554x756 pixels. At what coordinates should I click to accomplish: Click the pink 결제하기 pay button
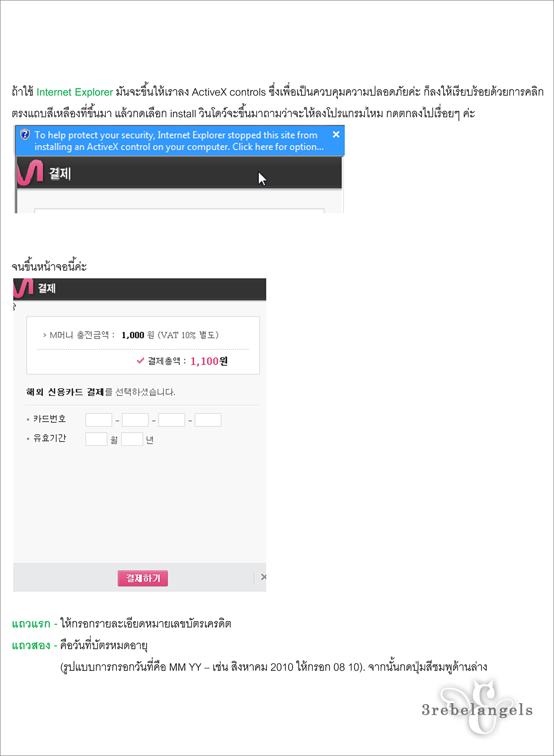[x=143, y=578]
